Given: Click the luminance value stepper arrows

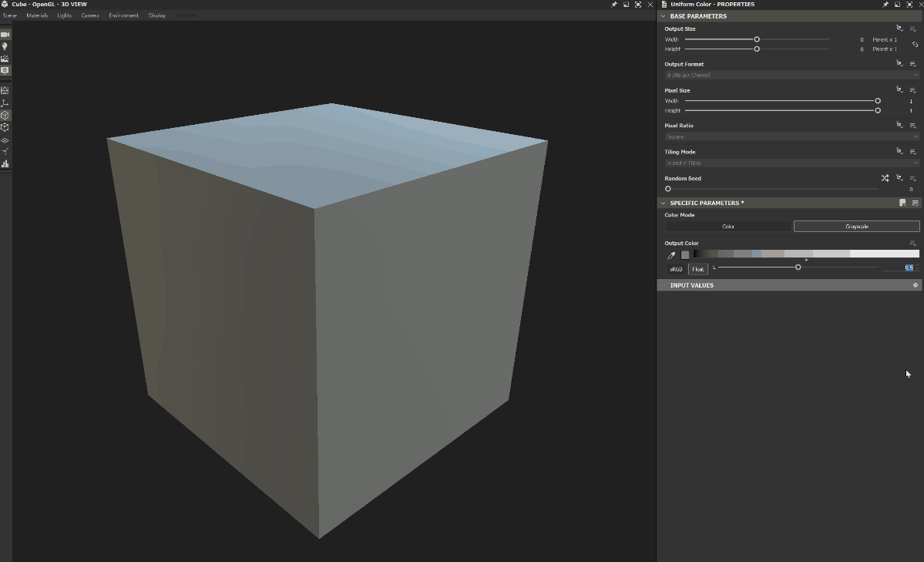Looking at the screenshot, I should [x=917, y=268].
